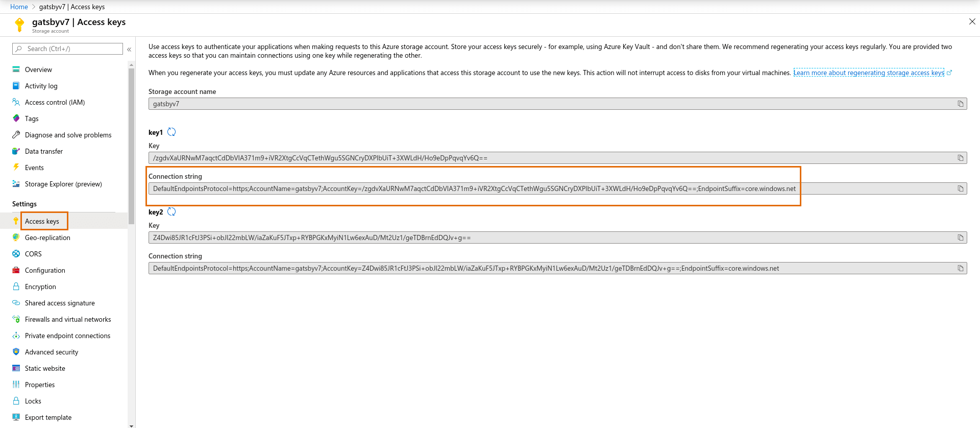This screenshot has width=980, height=428.
Task: Click the Locks padlock icon
Action: tap(16, 401)
